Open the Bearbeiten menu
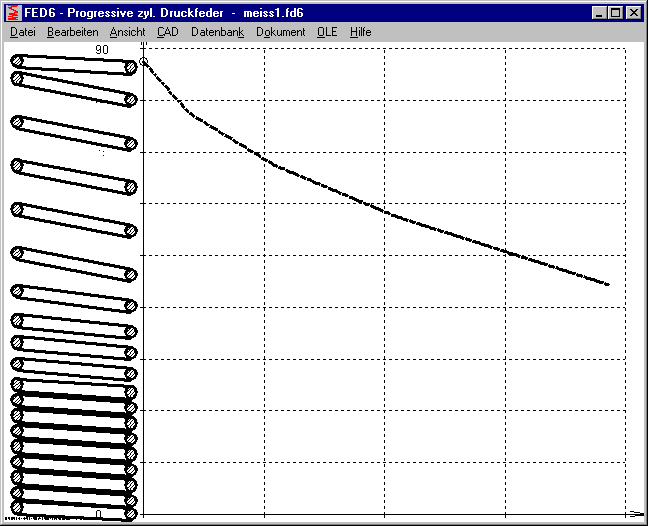The width and height of the screenshot is (648, 526). coord(72,32)
